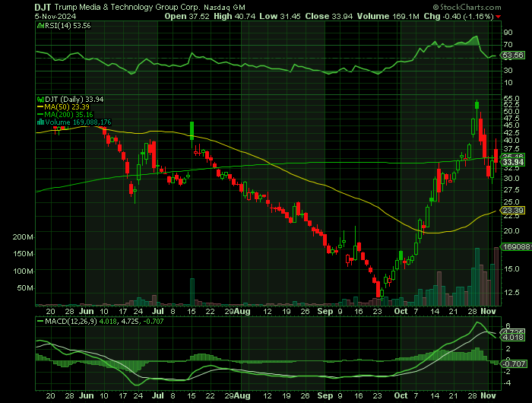This screenshot has height=403, width=532.
Task: Click the RSI(14) 53.56 legend label
Action: [68, 25]
